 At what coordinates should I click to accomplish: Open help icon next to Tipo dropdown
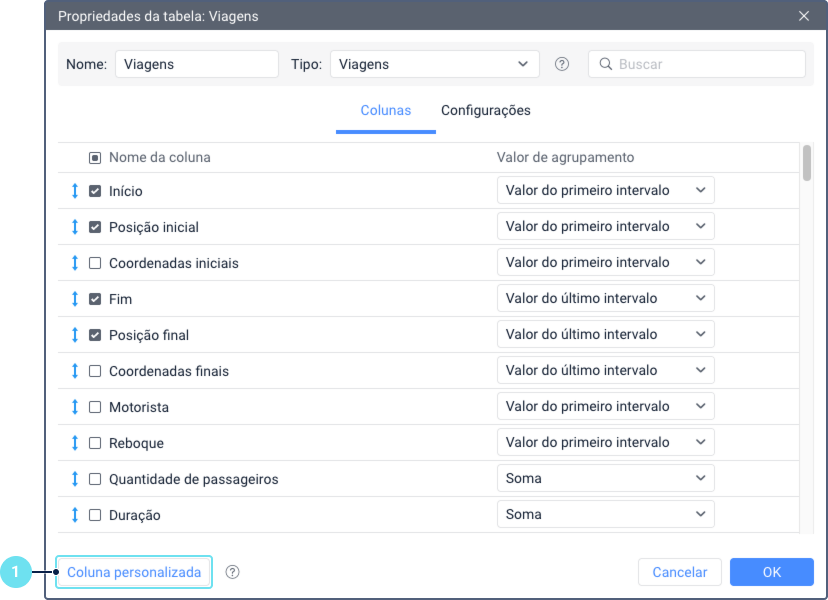[x=562, y=64]
